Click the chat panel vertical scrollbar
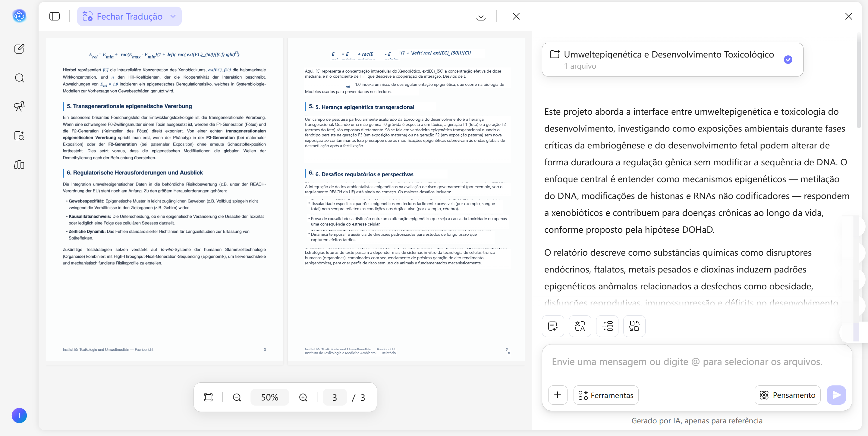Viewport: 868px width, 436px height. 859,81
